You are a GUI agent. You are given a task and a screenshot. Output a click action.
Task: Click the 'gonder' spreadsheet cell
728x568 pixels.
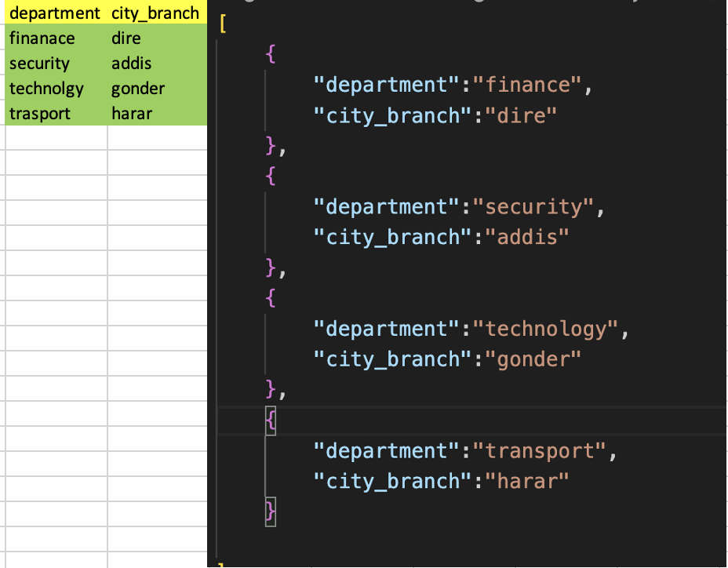click(x=157, y=88)
